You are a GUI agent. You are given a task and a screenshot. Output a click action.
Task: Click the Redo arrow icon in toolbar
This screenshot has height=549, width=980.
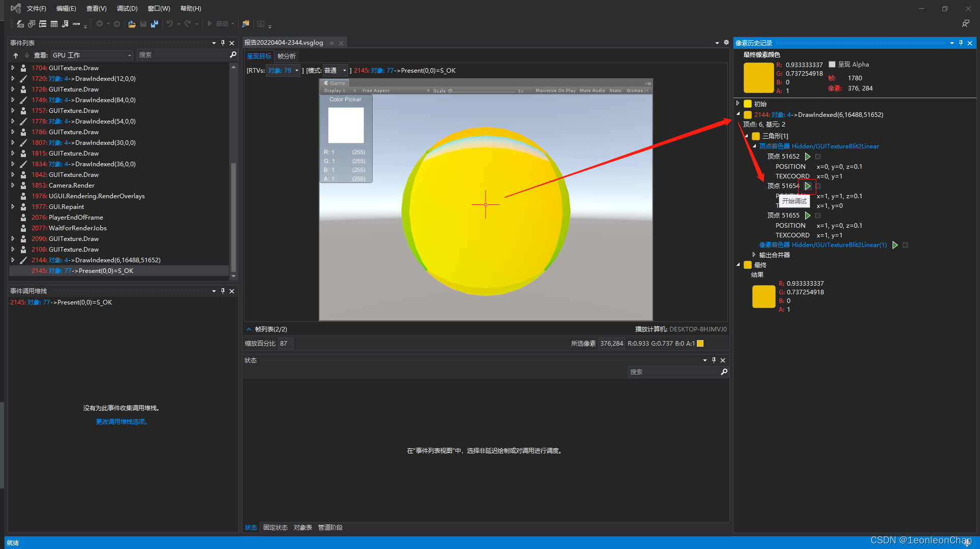pyautogui.click(x=188, y=24)
